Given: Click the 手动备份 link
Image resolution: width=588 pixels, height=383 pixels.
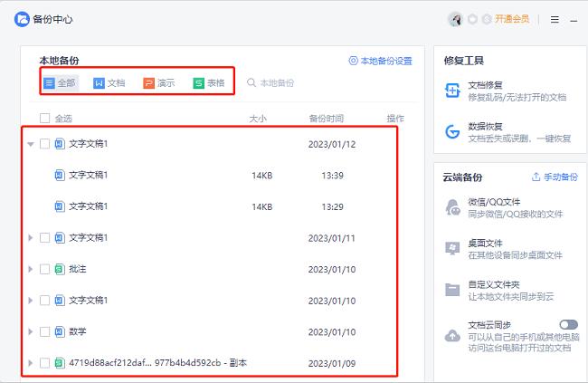Looking at the screenshot, I should click(555, 177).
